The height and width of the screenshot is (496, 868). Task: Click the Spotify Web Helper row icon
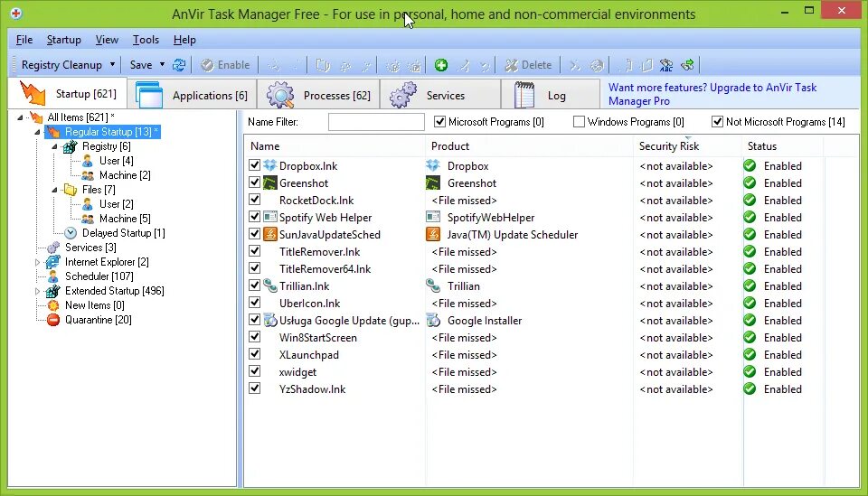(269, 217)
